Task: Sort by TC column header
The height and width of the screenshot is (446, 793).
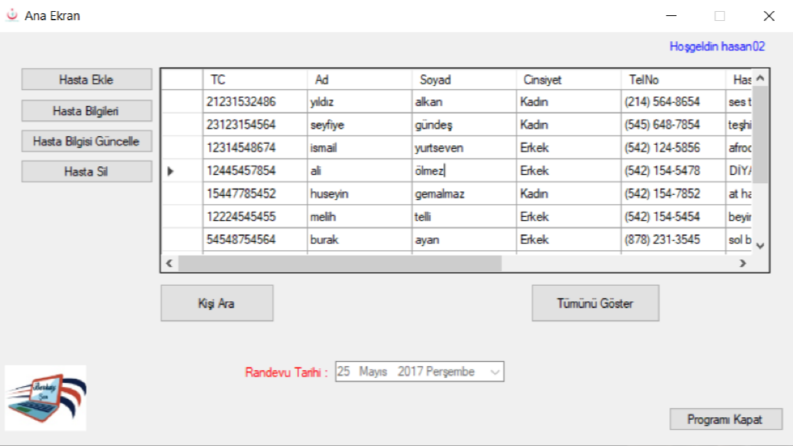Action: 255,79
